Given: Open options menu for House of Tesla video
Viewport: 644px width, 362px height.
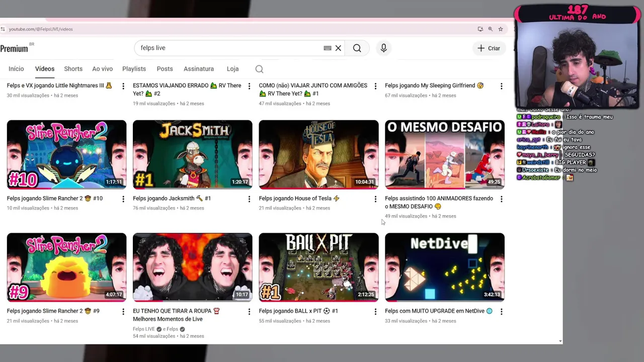Looking at the screenshot, I should [x=375, y=199].
